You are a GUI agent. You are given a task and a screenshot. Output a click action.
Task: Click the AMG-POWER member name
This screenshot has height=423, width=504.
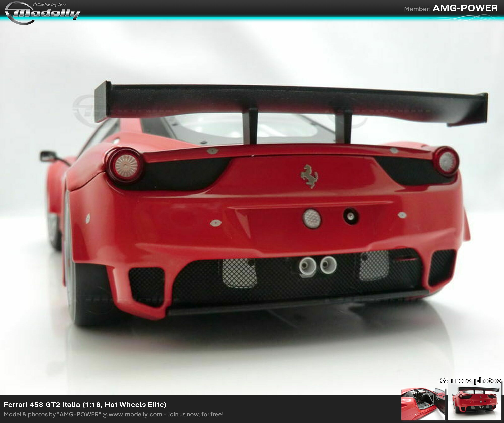click(465, 8)
